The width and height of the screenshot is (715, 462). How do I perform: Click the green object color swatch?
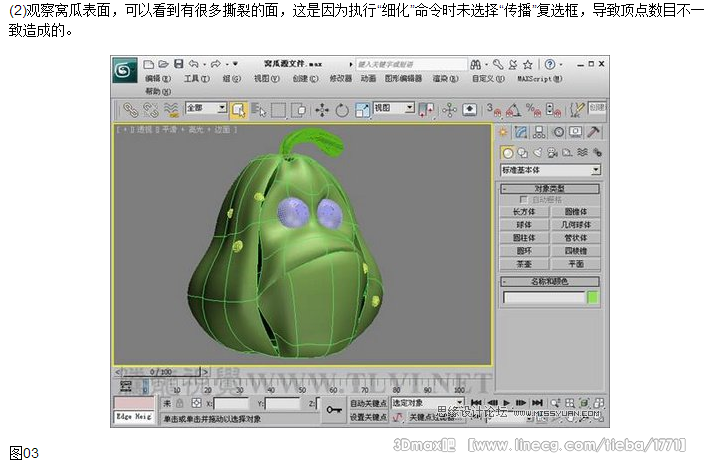pos(593,298)
